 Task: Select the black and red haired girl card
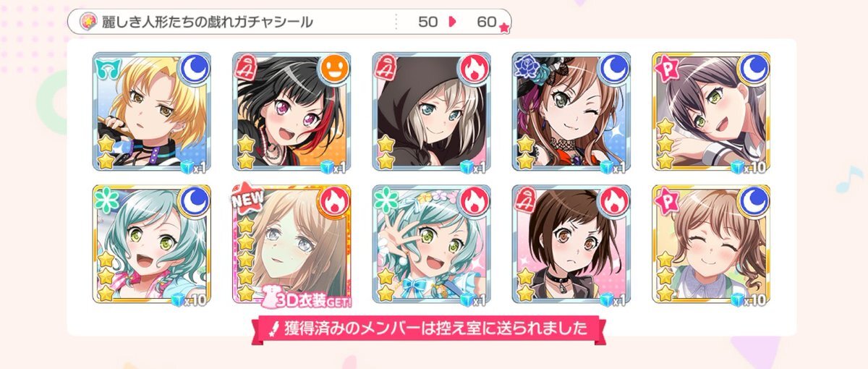pyautogui.click(x=292, y=111)
